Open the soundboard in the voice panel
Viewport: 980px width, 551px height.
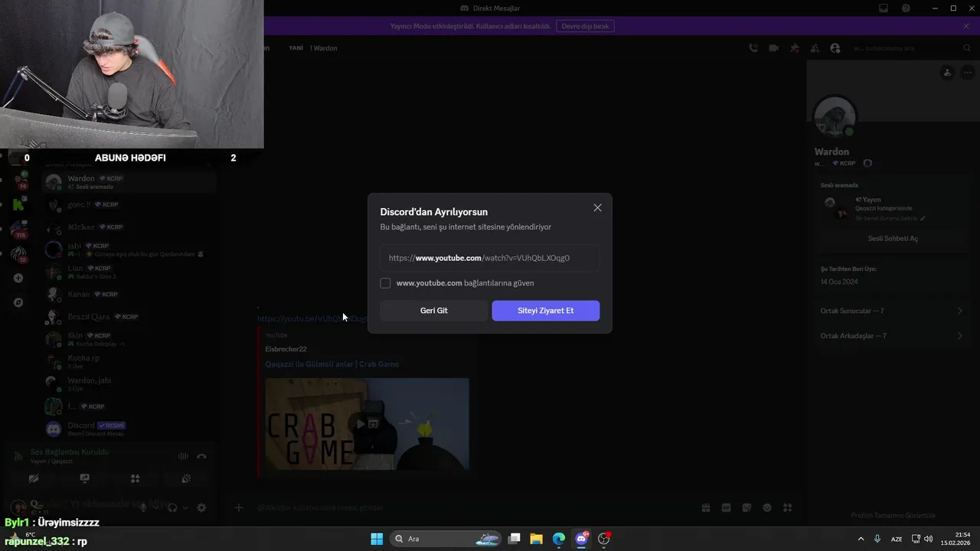click(186, 478)
